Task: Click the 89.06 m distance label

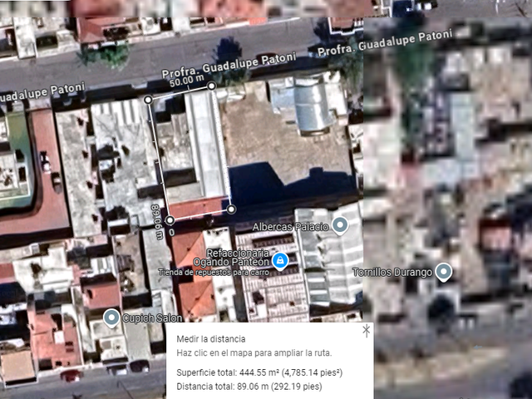Action: pos(156,222)
